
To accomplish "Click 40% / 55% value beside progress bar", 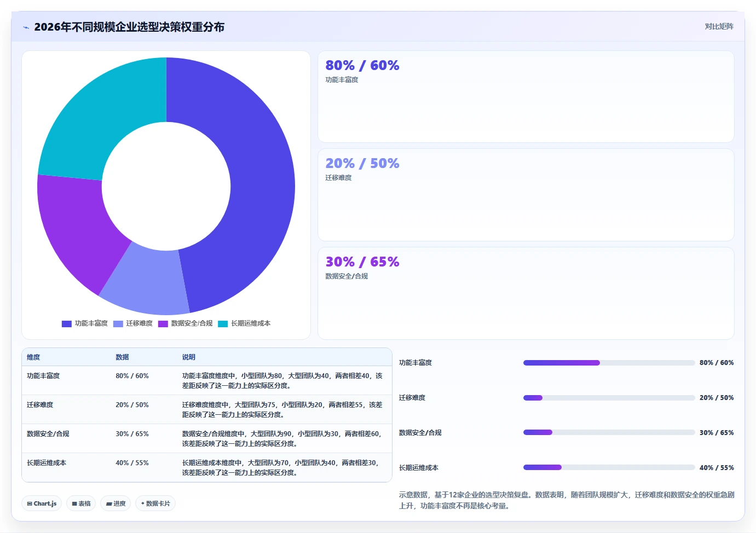I will pyautogui.click(x=717, y=468).
